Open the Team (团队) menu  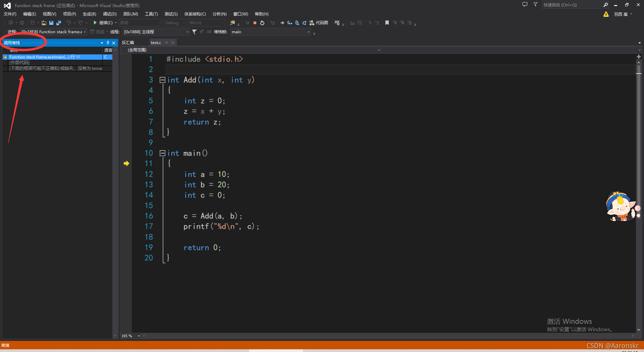pos(130,14)
